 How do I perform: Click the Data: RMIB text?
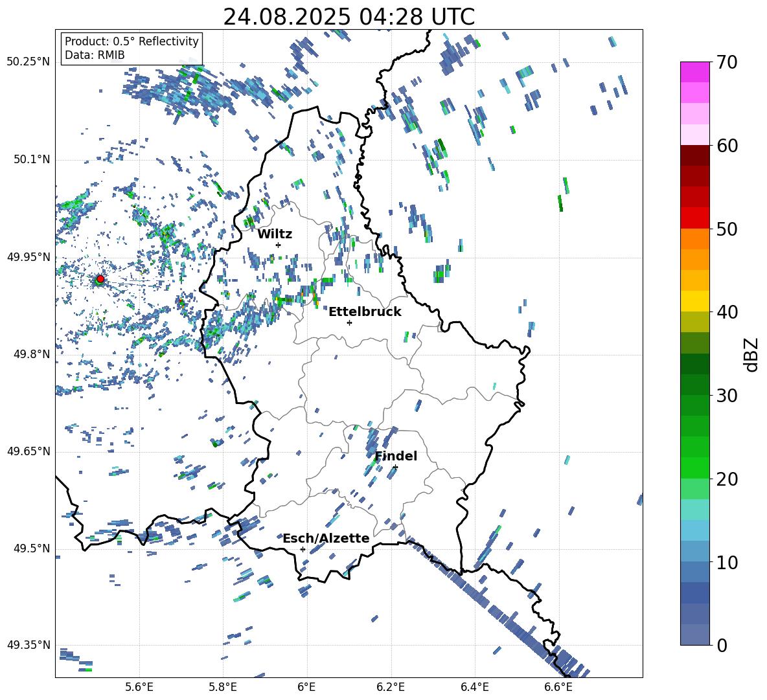click(x=95, y=55)
